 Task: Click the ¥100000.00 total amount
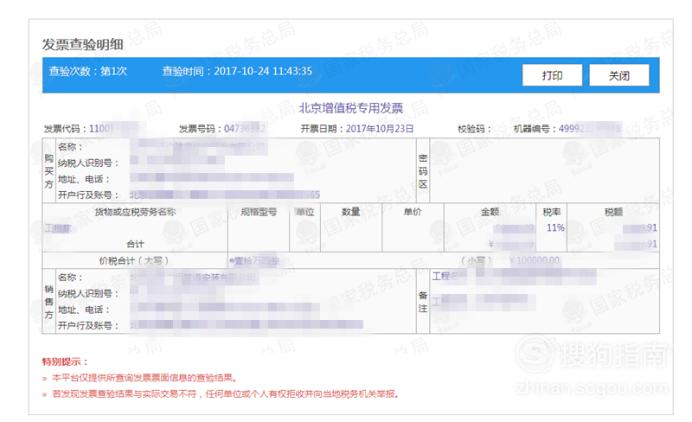click(x=534, y=260)
